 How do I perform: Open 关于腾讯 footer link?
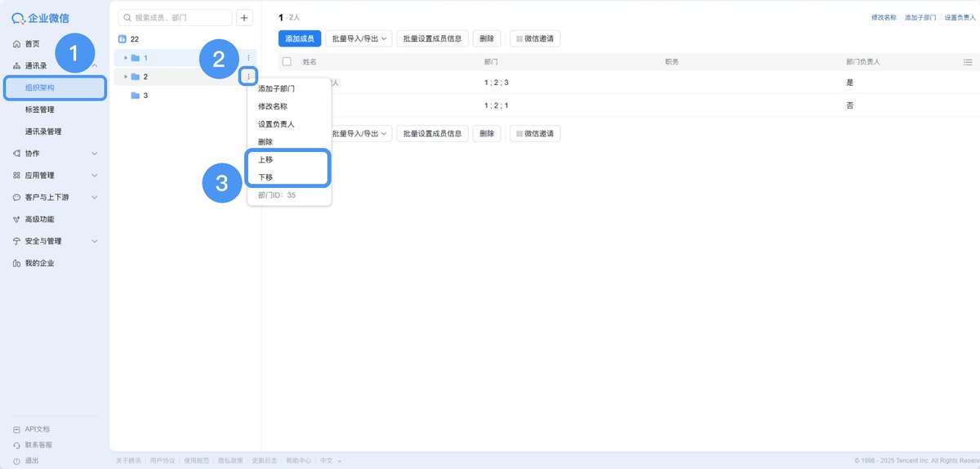point(128,461)
